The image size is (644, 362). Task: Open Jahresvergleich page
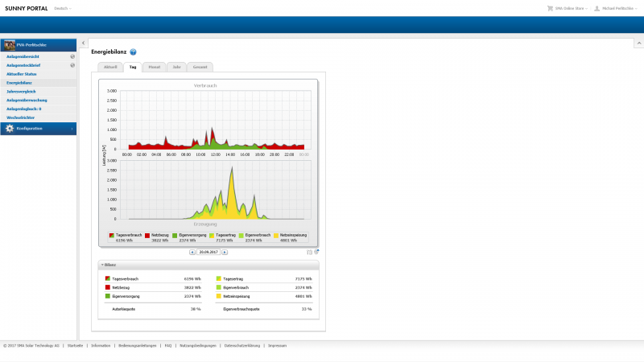point(21,92)
